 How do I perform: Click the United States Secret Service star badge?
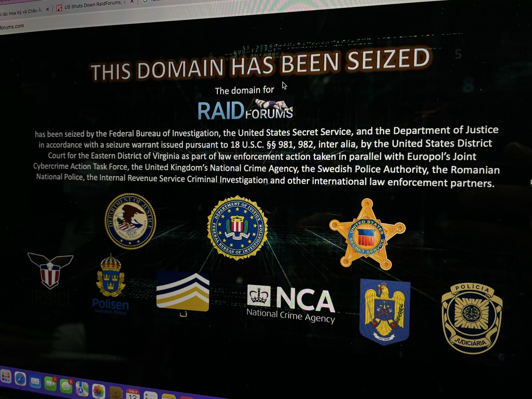(367, 234)
